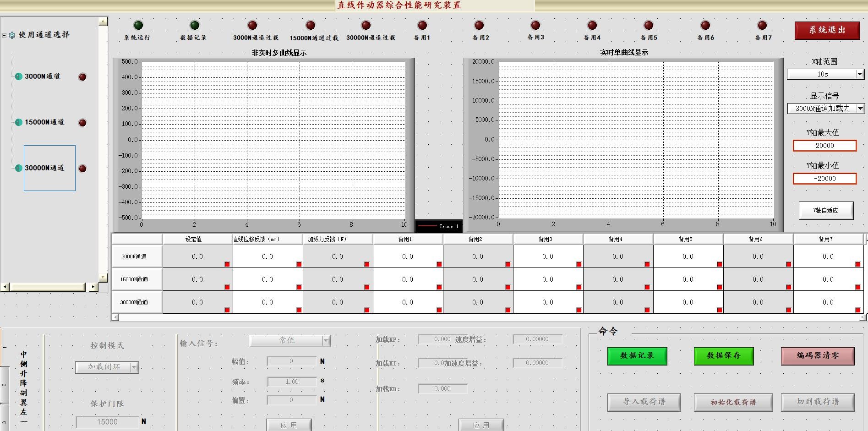Click the gear icon beside 使用通道选择
The image size is (868, 431).
(12, 35)
